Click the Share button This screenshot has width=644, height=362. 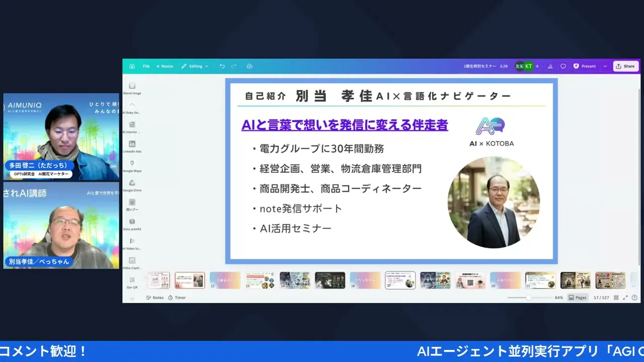(x=625, y=66)
